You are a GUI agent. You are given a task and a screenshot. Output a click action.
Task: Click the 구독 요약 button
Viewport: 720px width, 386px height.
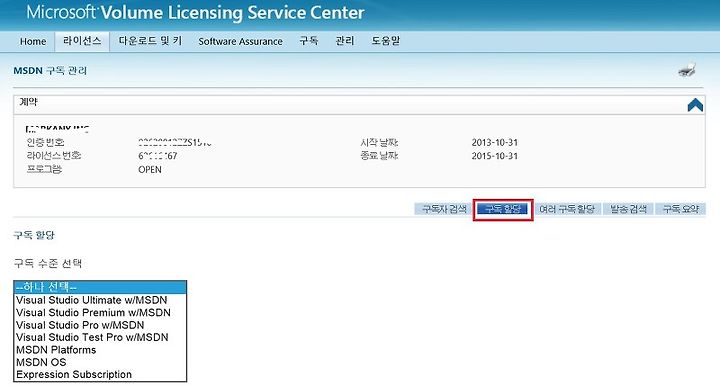(681, 209)
